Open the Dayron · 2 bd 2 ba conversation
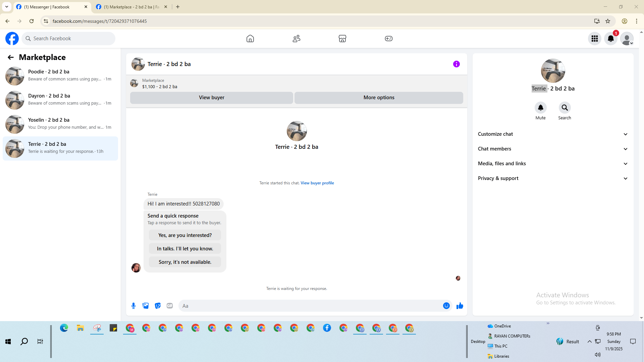This screenshot has height=362, width=644. tap(60, 100)
